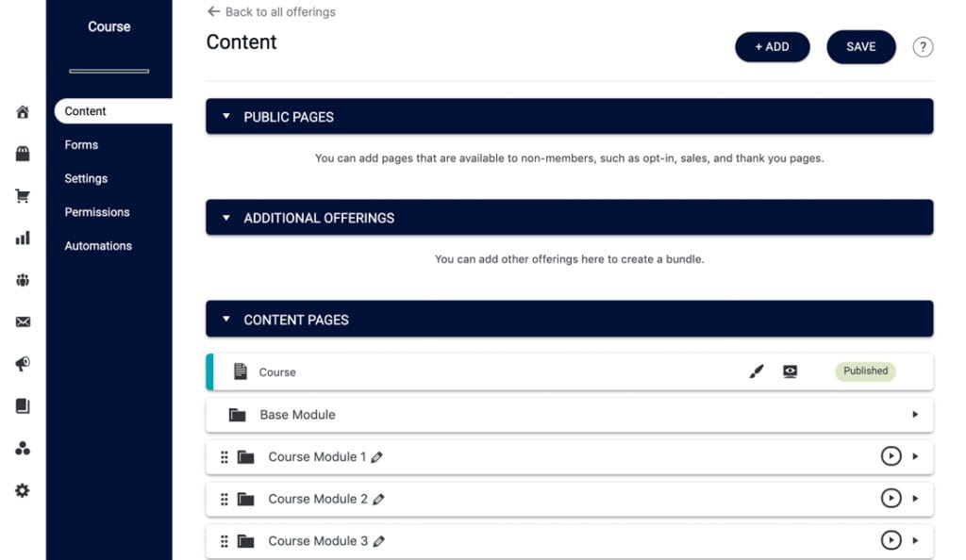Expand the Base Module row chevron

[x=916, y=415]
